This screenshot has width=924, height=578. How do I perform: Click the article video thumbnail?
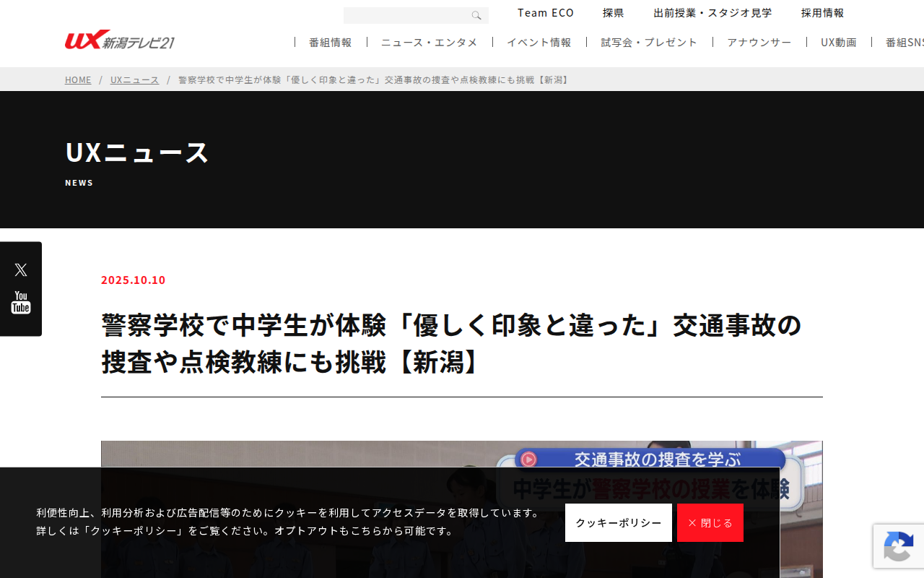point(462,509)
